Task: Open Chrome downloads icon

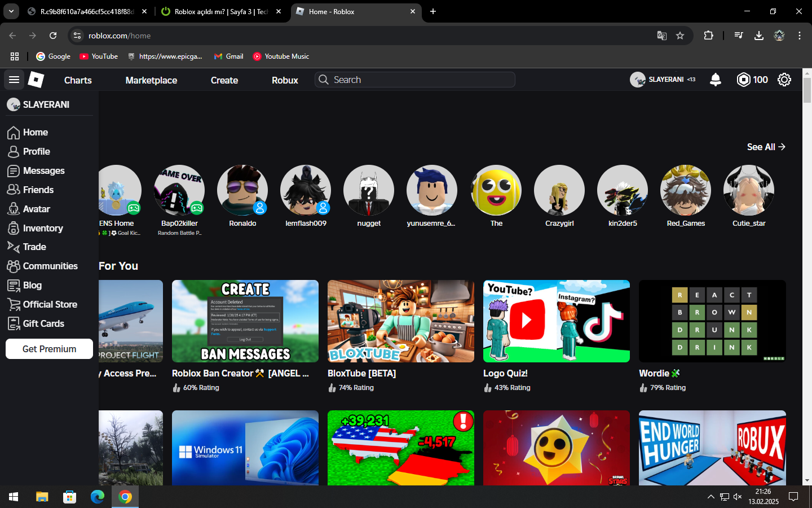Action: 759,36
